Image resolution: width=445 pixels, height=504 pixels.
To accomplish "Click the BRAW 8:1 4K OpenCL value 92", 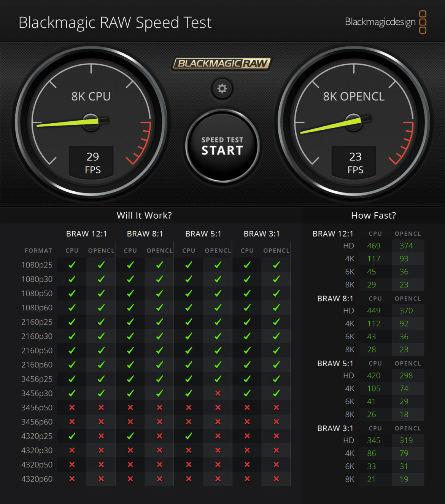I will point(404,323).
